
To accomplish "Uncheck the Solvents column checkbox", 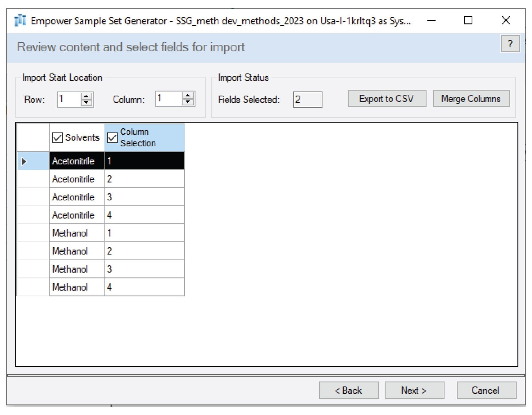I will point(57,138).
